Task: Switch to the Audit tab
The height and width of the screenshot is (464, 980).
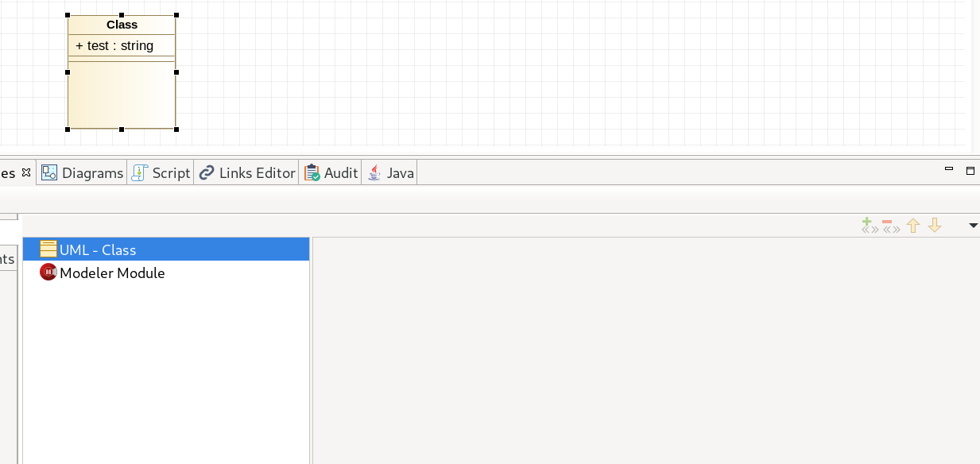Action: [x=331, y=172]
